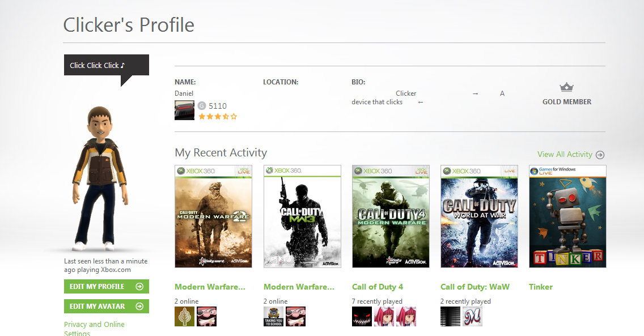Select the dark monster face gamerpic

(362, 316)
